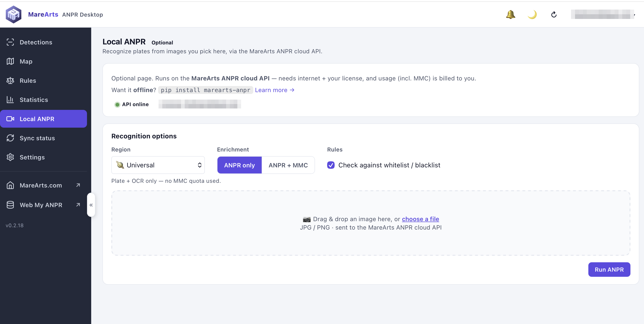The image size is (644, 324).
Task: Click the Web My ANPR database icon
Action: tap(10, 205)
